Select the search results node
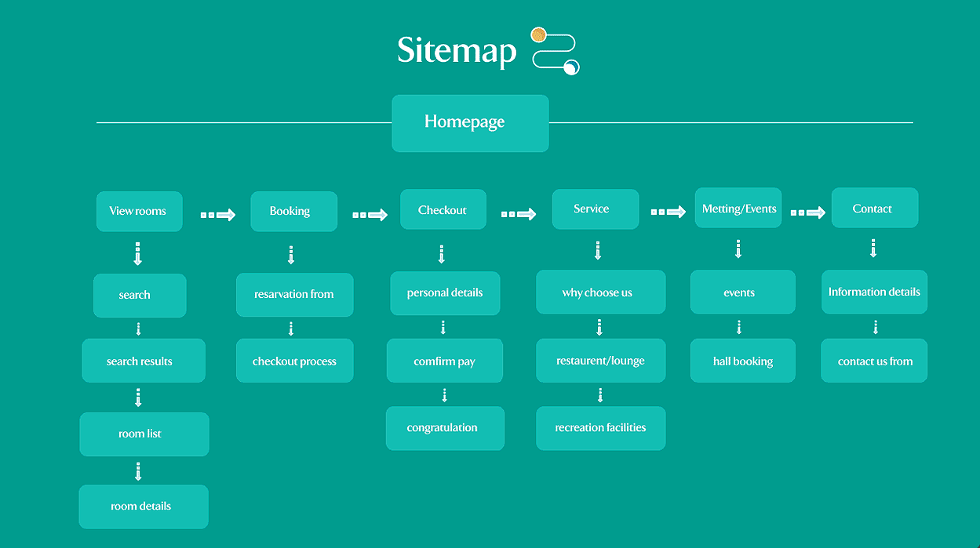Viewport: 980px width, 548px height. (144, 361)
